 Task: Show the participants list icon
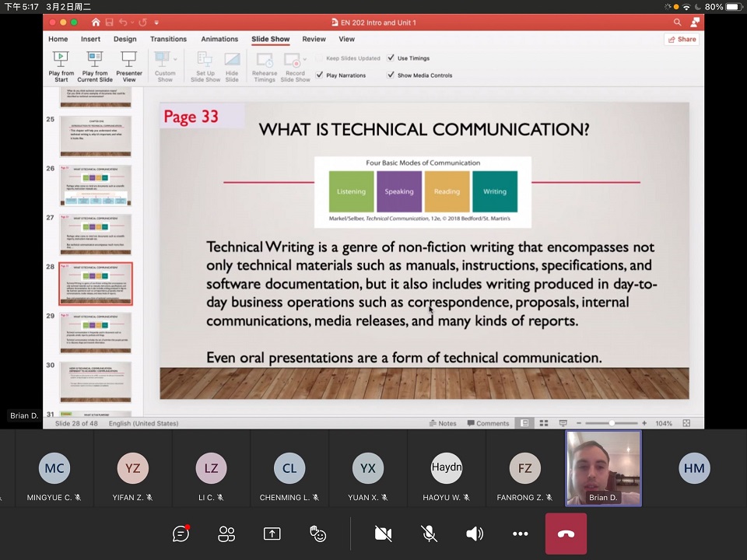(x=226, y=534)
